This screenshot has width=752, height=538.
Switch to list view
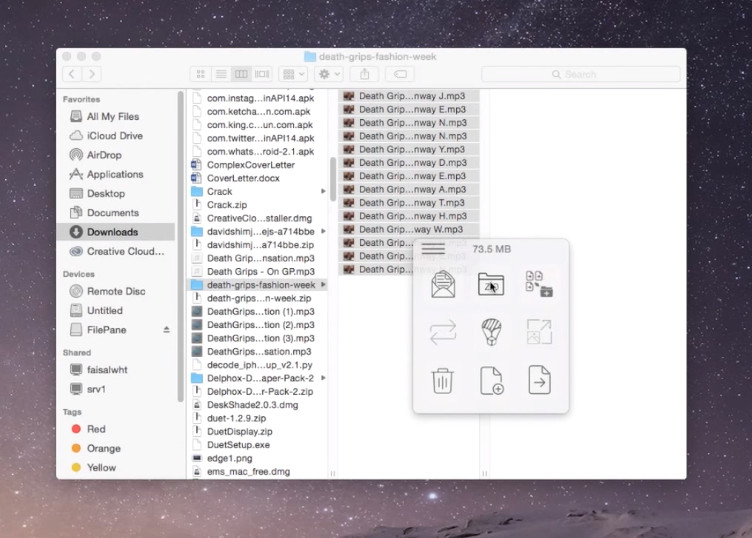pos(221,74)
